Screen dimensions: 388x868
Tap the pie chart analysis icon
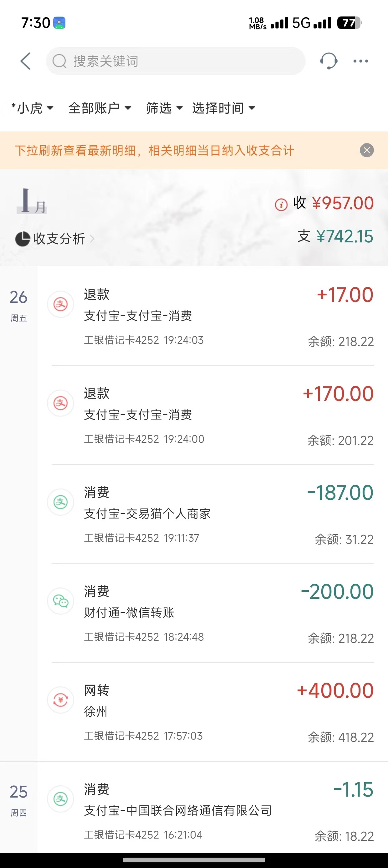[x=23, y=239]
